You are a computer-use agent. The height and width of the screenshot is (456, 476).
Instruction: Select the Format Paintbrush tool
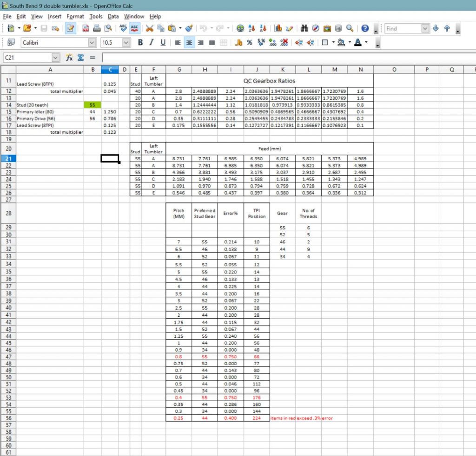point(189,28)
